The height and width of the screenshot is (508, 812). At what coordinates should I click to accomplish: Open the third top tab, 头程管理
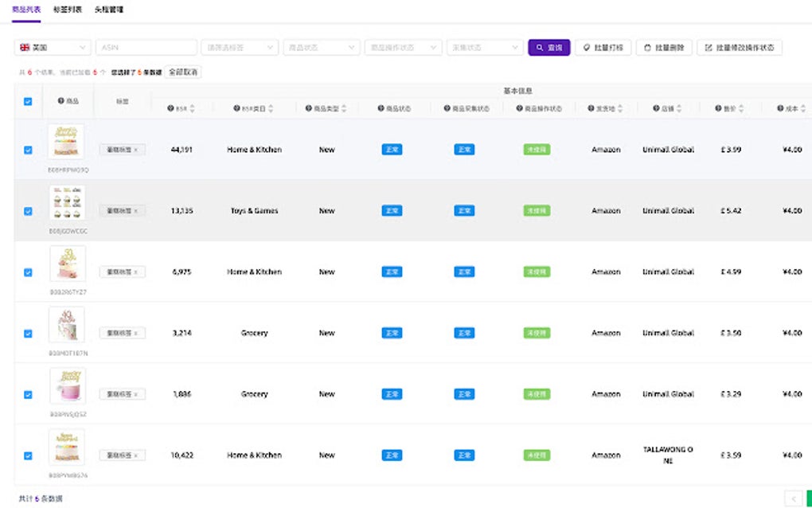coord(109,10)
